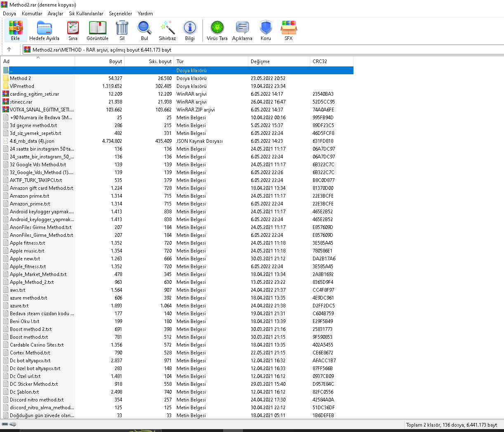Open the Seçenekler menu

120,14
